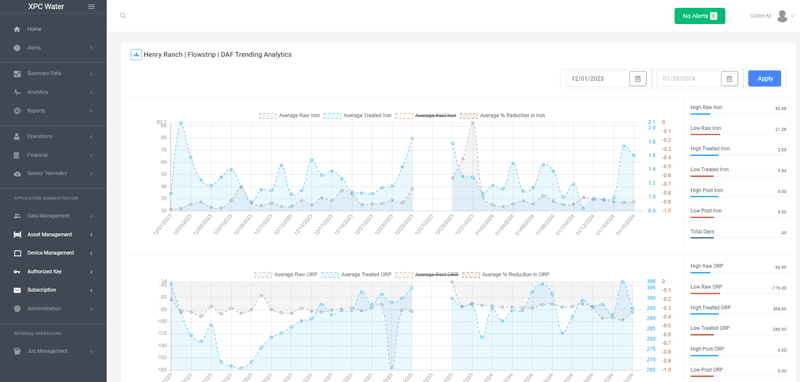The height and width of the screenshot is (382, 800).
Task: Click the Low Post Iron label
Action: tap(706, 211)
